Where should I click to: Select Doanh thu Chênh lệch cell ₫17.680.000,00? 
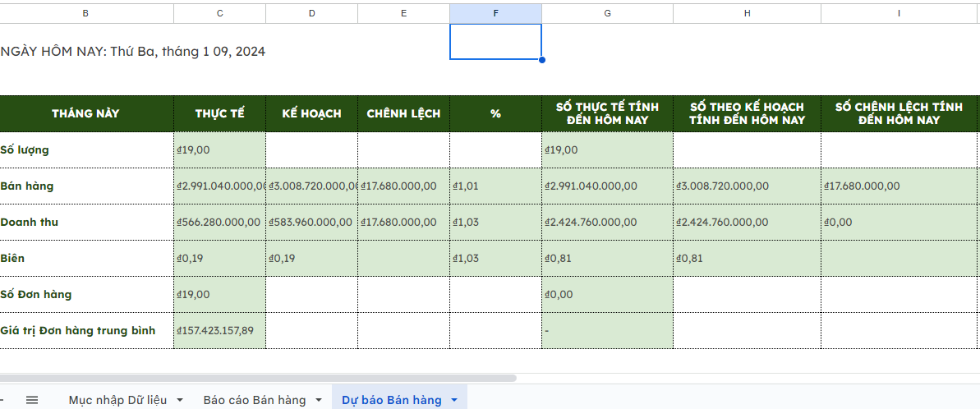pos(404,223)
